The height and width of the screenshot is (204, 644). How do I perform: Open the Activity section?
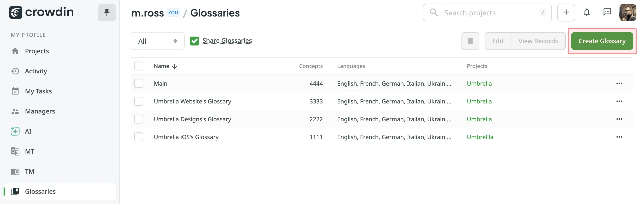pos(36,71)
